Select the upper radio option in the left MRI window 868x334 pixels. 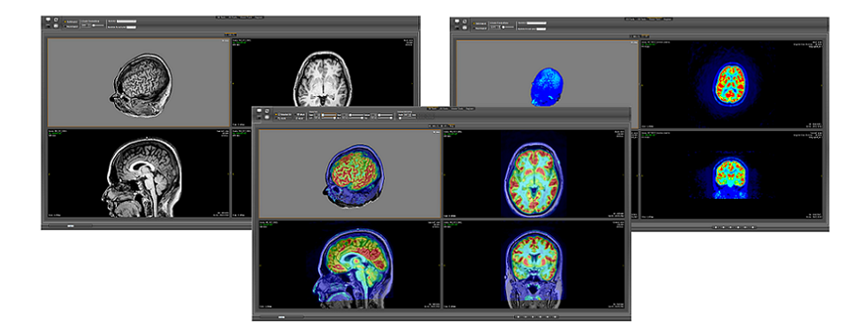tap(65, 21)
